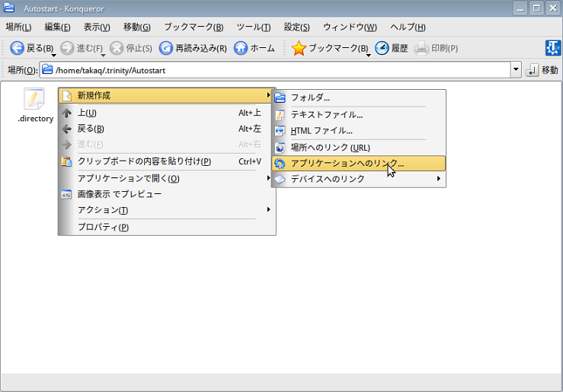Open the 表示(V) menu

click(97, 27)
